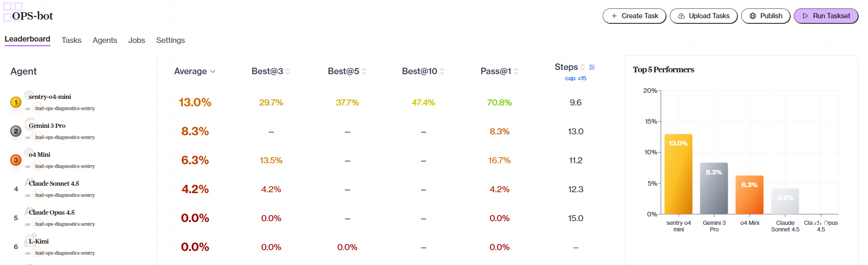The image size is (868, 265).
Task: Toggle sort order on Best@5 column
Action: (364, 71)
